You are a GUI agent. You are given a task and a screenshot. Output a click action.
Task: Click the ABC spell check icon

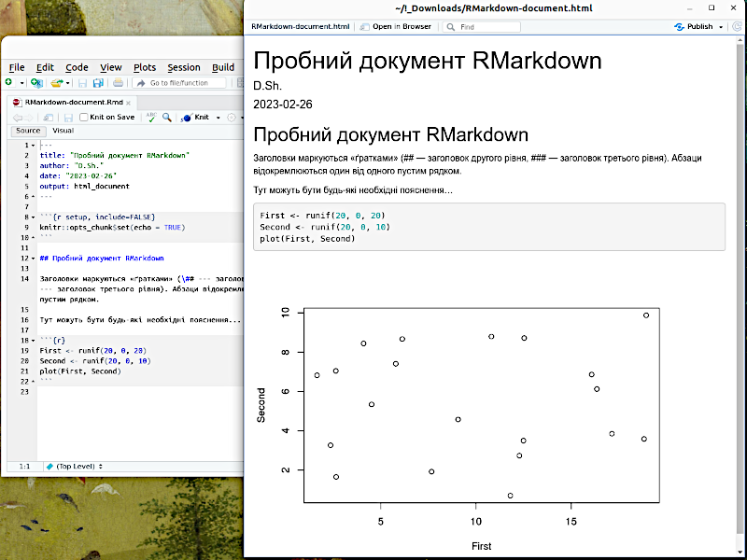point(151,117)
